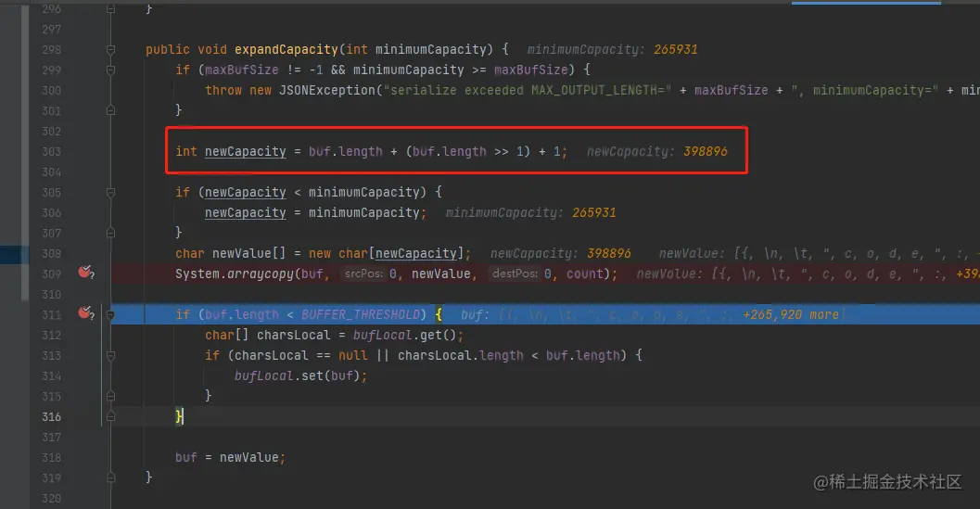
Task: Click inline value newCapacity: 398896 on line 303
Action: pos(656,151)
